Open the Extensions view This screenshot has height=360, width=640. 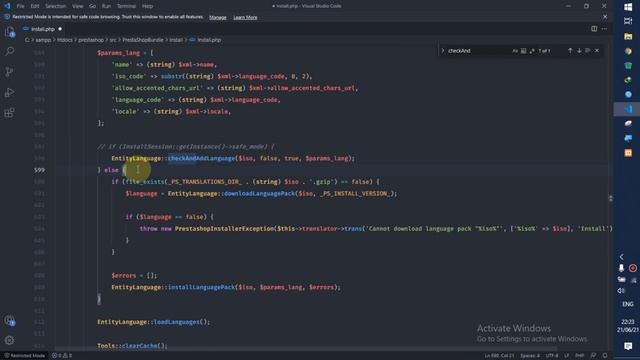click(x=9, y=113)
